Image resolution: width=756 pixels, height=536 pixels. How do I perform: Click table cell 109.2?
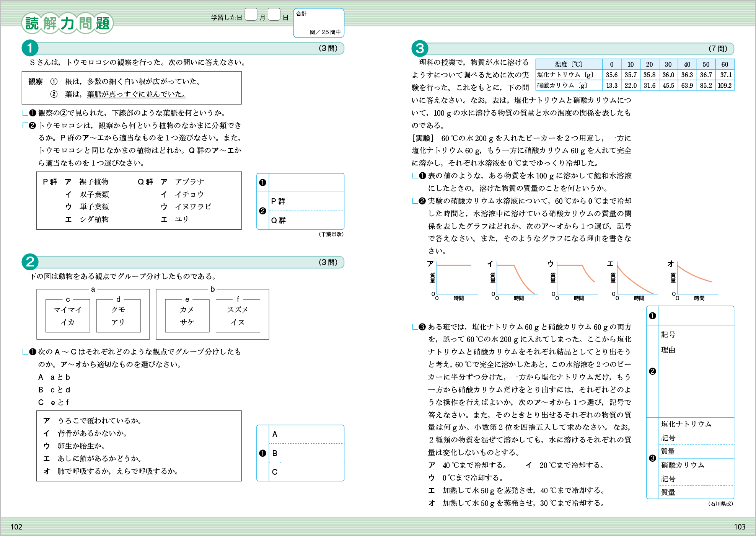pyautogui.click(x=725, y=85)
